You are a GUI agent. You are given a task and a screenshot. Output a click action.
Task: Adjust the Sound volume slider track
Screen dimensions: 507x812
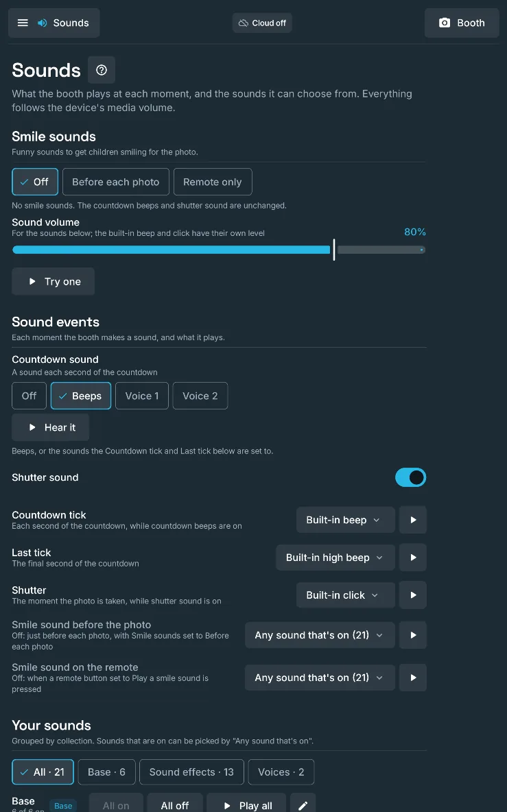coord(219,250)
